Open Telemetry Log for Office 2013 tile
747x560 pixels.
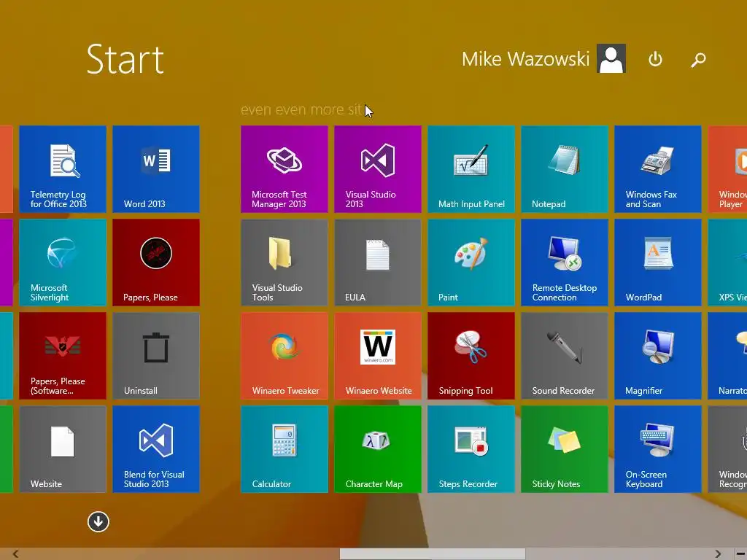pos(63,169)
